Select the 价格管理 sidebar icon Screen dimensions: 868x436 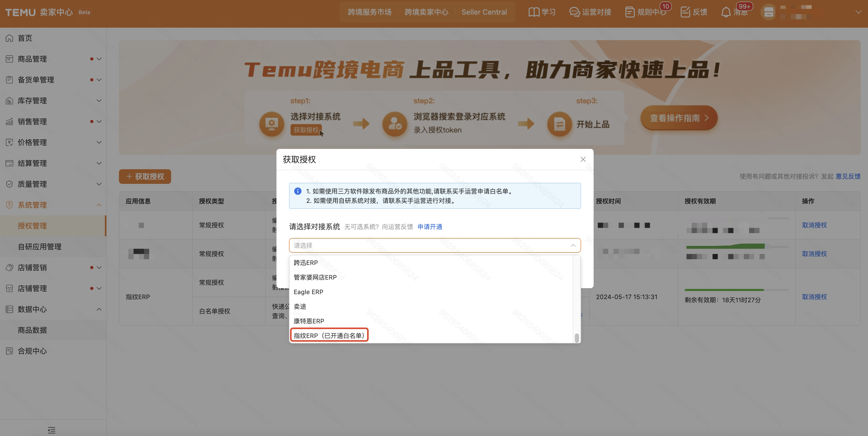(x=9, y=142)
